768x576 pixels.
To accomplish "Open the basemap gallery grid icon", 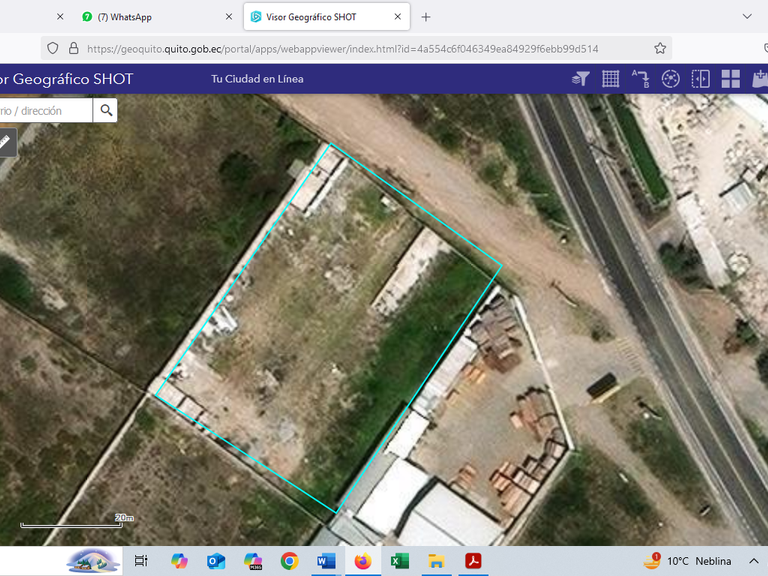I will (731, 79).
